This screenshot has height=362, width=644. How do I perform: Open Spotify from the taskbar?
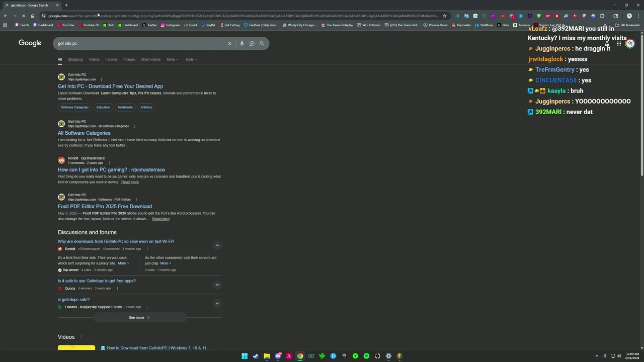[366, 356]
